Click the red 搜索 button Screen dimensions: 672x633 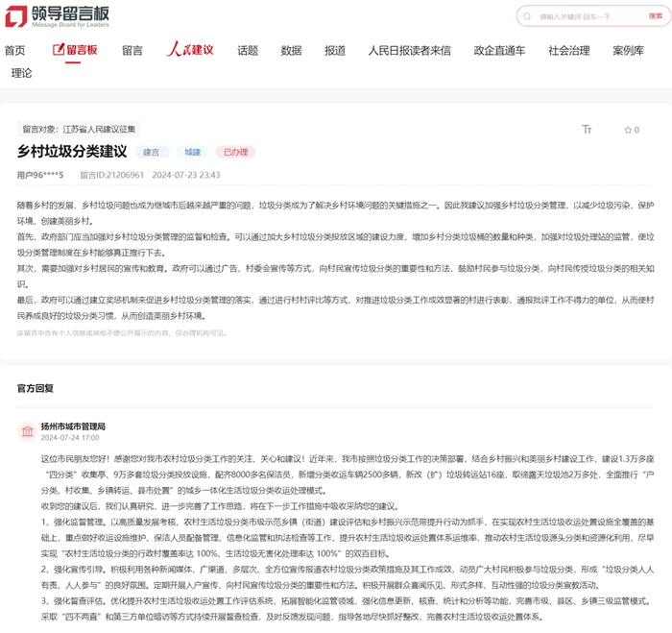point(656,16)
